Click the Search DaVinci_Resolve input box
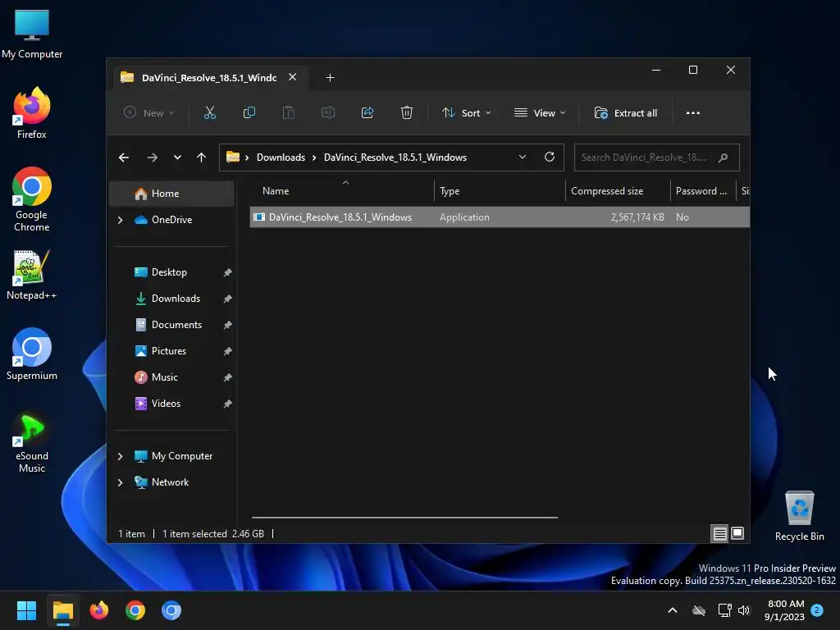Image resolution: width=840 pixels, height=630 pixels. pos(657,157)
